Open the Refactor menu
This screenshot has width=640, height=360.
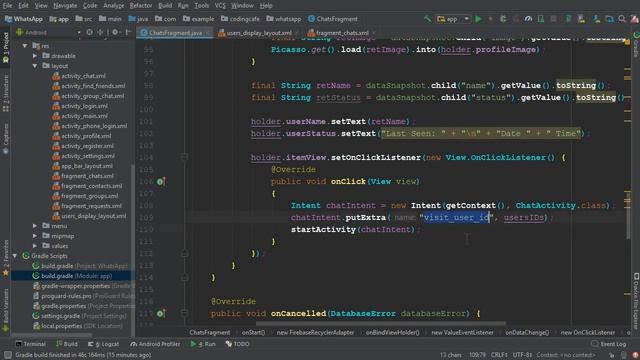[x=141, y=5]
